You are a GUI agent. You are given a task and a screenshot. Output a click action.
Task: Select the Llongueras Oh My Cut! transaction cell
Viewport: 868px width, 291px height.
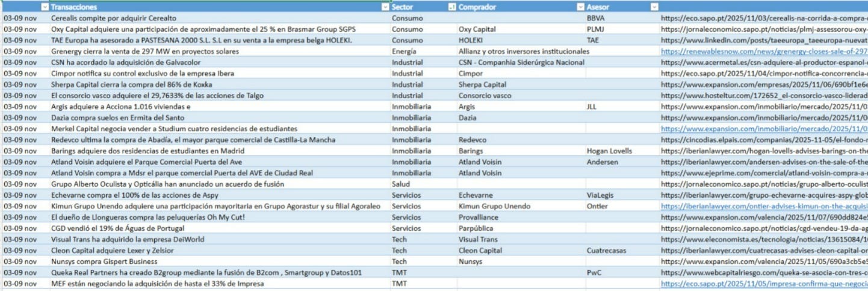pyautogui.click(x=220, y=217)
